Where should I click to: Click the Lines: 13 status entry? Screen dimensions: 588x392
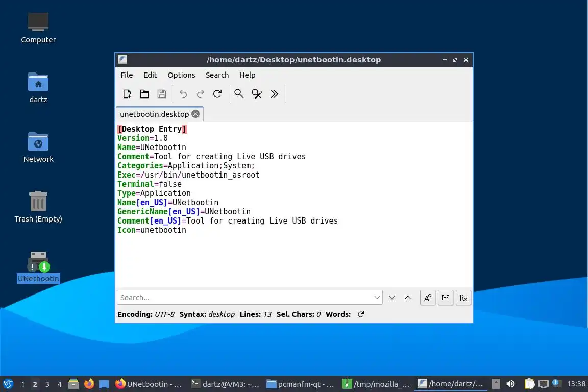(255, 314)
